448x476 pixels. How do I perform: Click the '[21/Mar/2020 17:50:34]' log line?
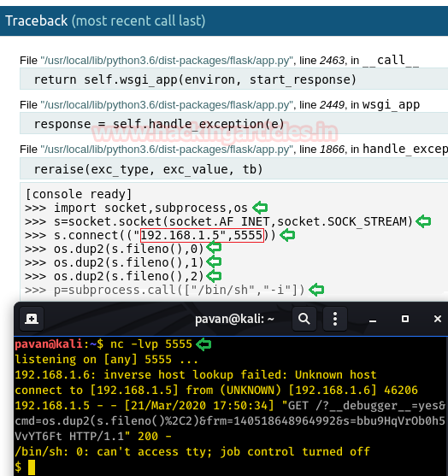[230, 406]
